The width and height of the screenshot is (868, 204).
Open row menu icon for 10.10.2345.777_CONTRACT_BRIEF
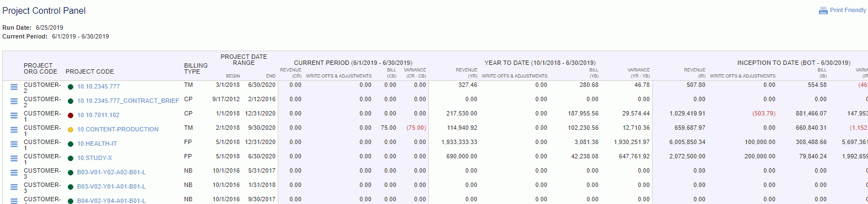point(14,101)
